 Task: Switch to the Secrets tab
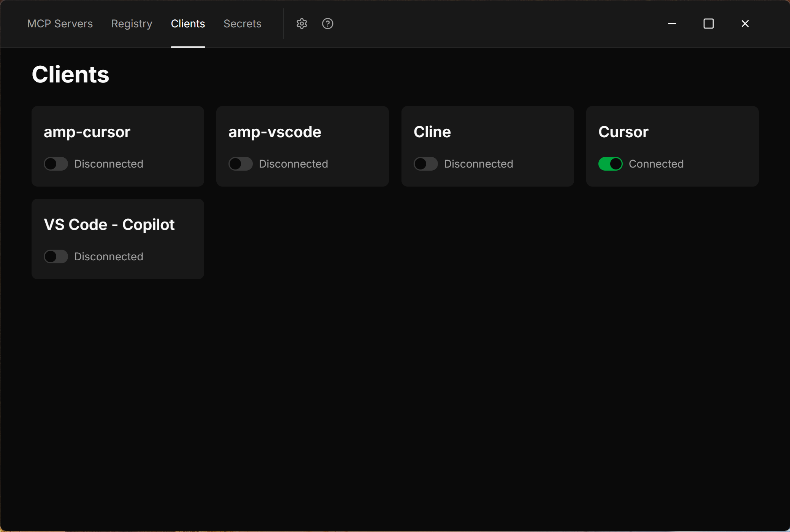242,24
